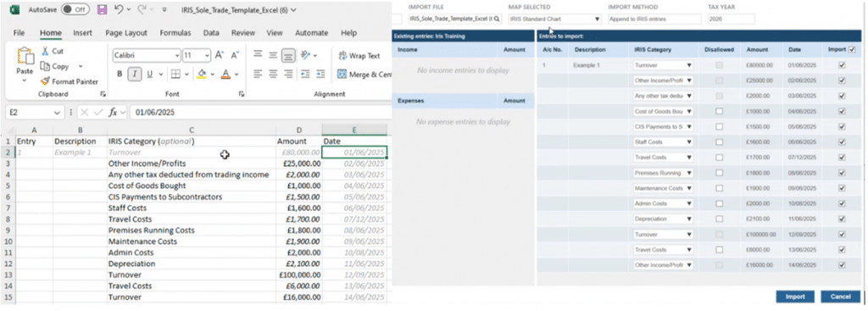The image size is (868, 311).
Task: Click the Copy icon
Action: coord(45,66)
